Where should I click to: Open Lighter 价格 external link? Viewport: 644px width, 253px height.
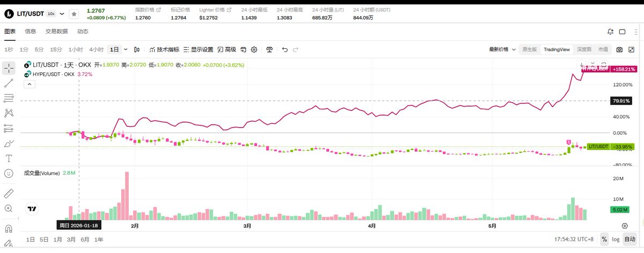230,10
